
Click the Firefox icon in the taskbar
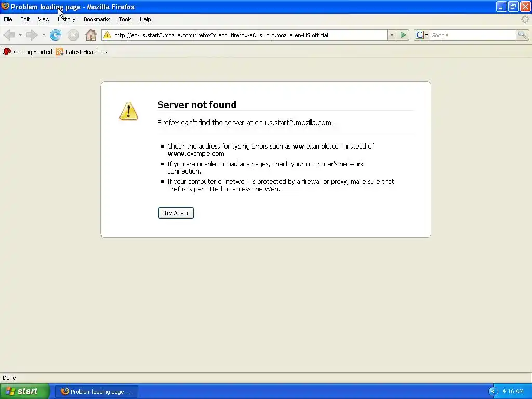[x=65, y=391]
